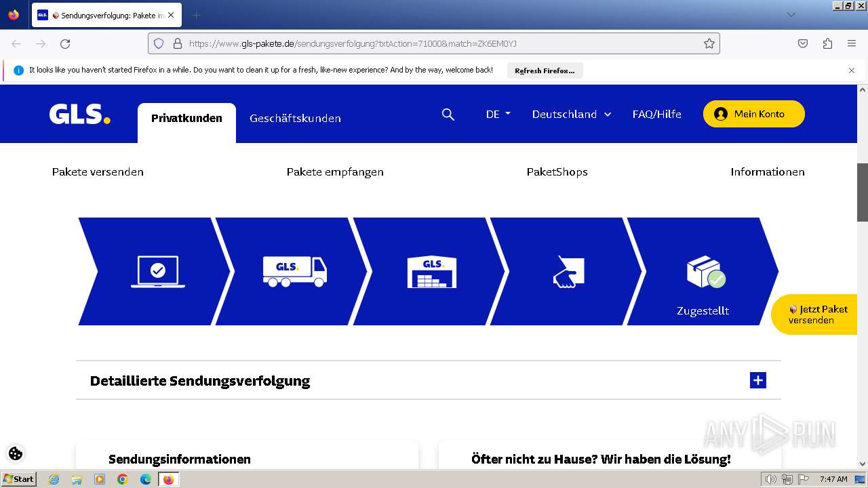
Task: Open the Save to Pocket icon
Action: point(803,43)
